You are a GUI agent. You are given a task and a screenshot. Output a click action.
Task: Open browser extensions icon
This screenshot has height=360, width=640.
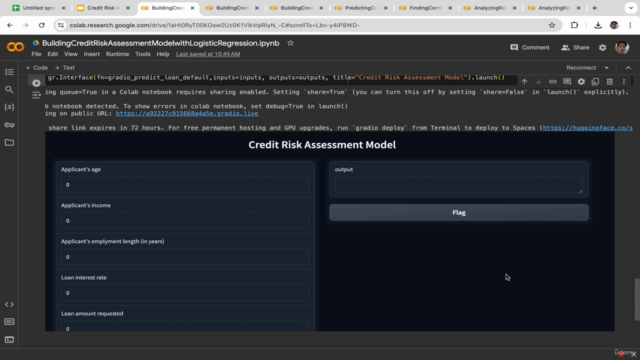574,25
